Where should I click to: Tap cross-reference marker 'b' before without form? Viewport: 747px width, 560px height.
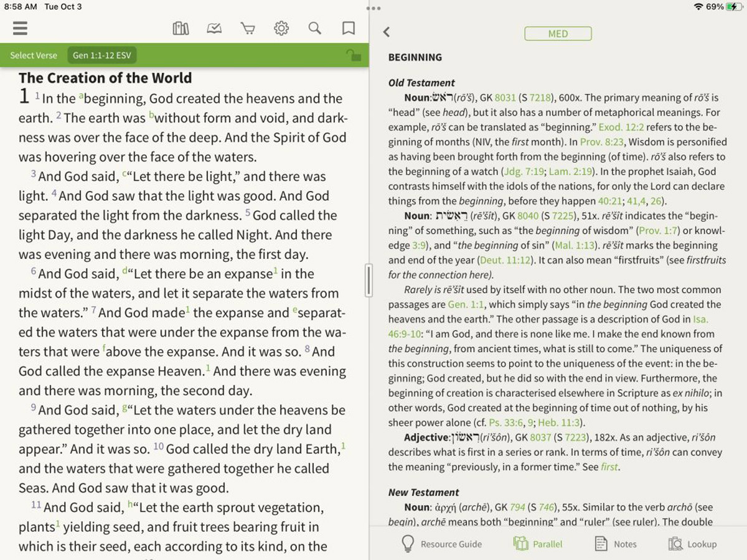tap(151, 116)
